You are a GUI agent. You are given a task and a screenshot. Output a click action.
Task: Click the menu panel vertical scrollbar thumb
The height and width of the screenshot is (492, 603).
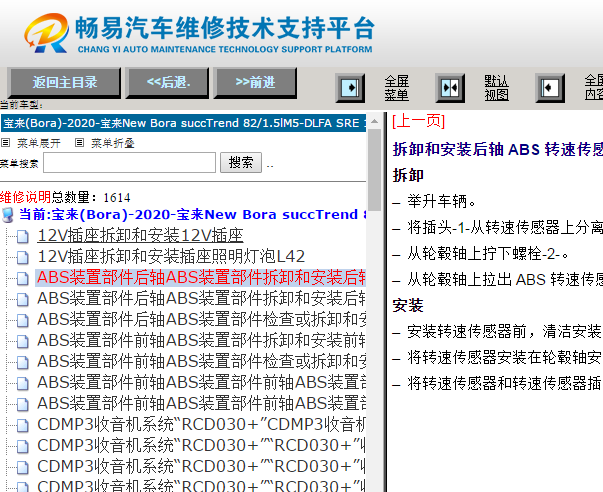[x=374, y=170]
